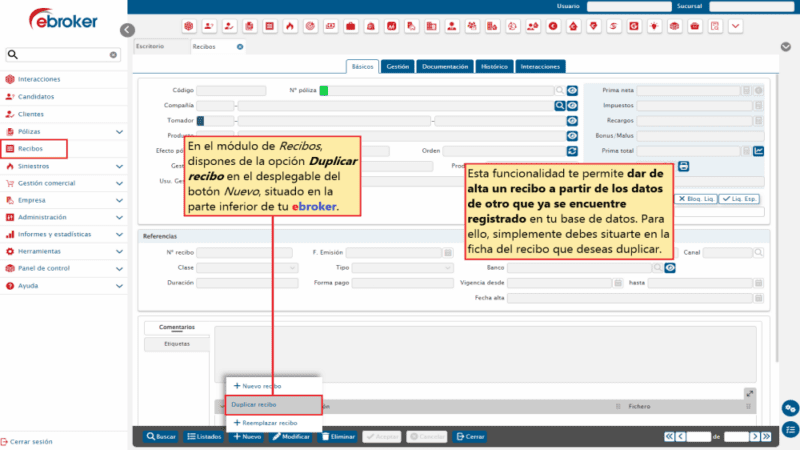Click the chart icon beside Prima total

(759, 151)
